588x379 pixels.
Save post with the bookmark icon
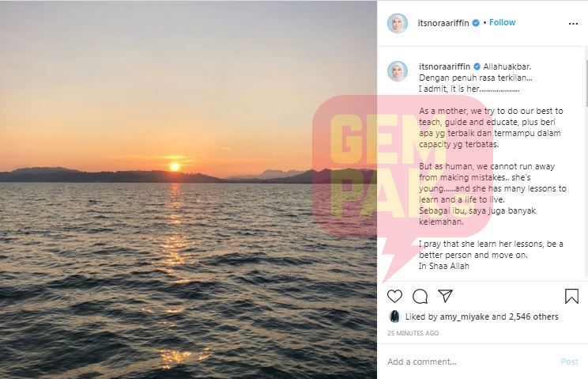[x=571, y=296]
